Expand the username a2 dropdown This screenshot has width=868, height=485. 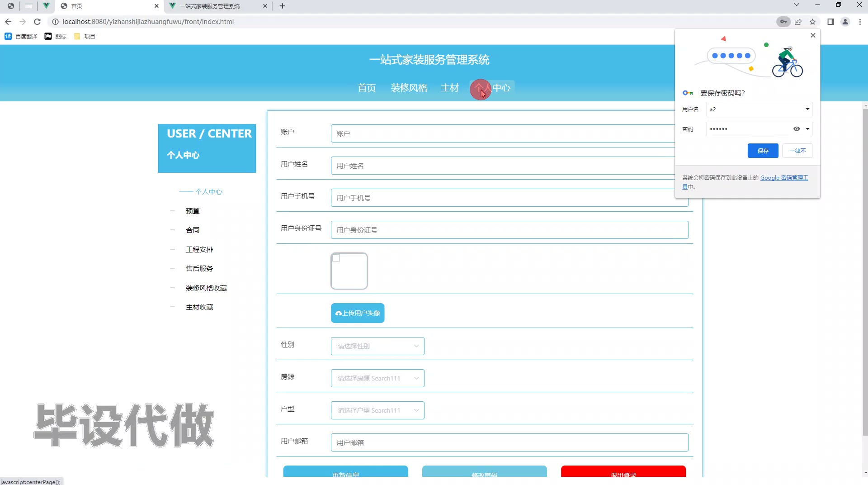(807, 109)
